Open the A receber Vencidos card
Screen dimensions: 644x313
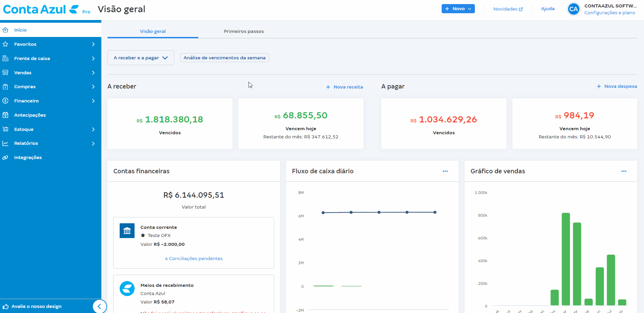170,123
